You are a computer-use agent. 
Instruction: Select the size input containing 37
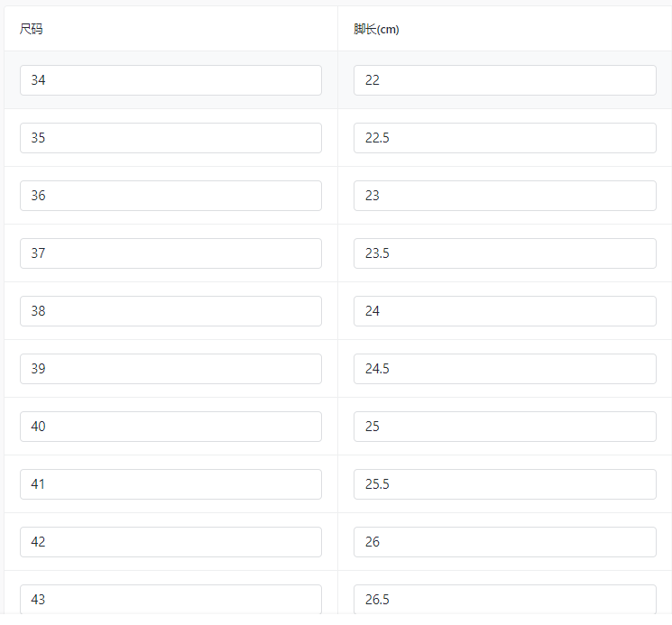pyautogui.click(x=170, y=253)
